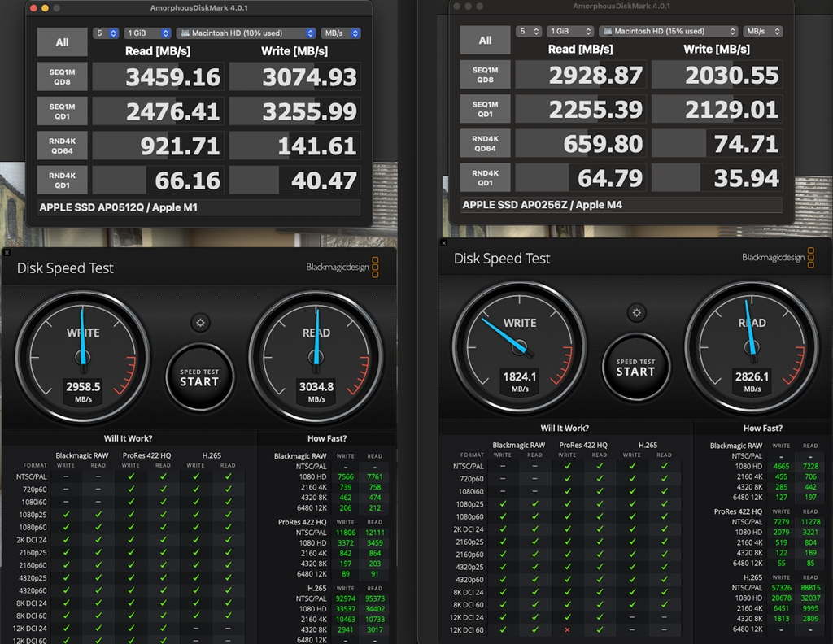Open Macintosh HD (15% used) disk dropdown
This screenshot has height=644, width=833.
coord(669,32)
